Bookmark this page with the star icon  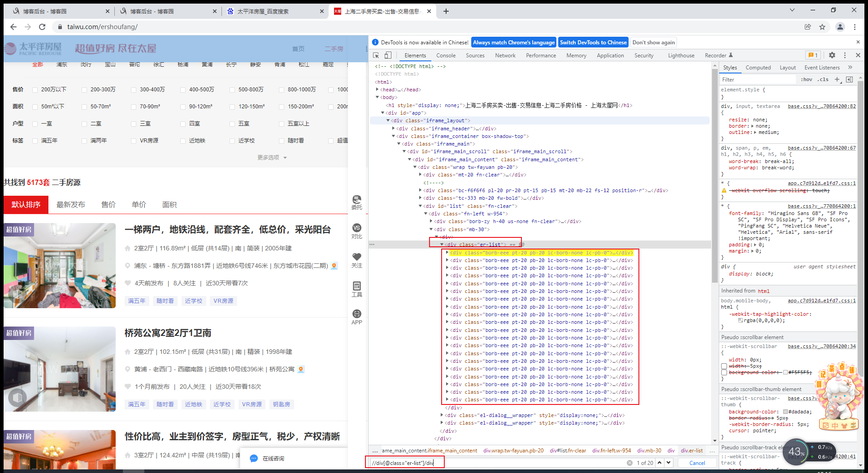(x=822, y=27)
